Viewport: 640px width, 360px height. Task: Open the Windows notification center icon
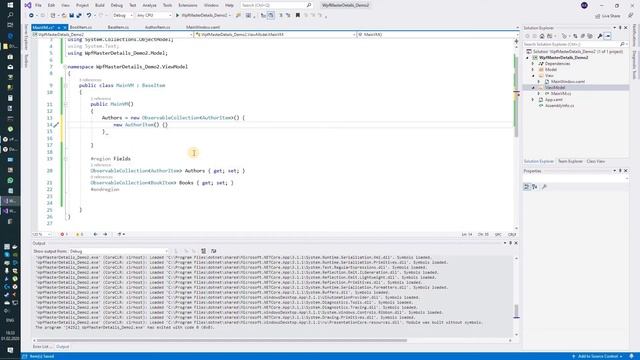click(x=10, y=350)
